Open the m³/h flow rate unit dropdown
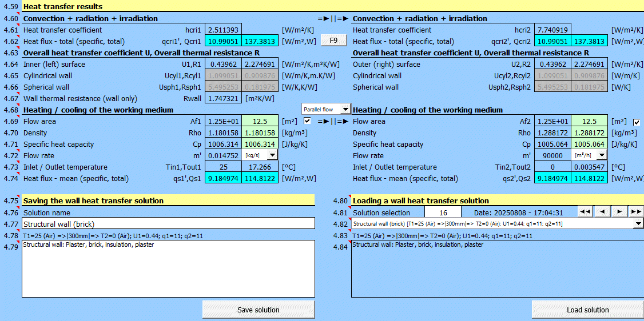The height and width of the screenshot is (321, 644). click(602, 155)
